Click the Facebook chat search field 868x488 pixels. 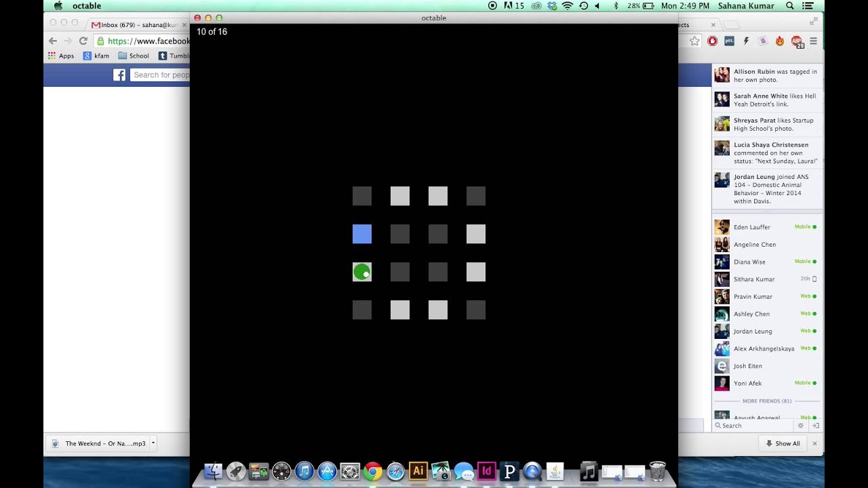(x=753, y=426)
